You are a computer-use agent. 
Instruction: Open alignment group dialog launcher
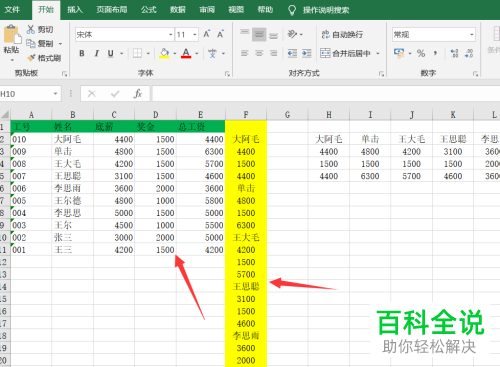point(381,74)
